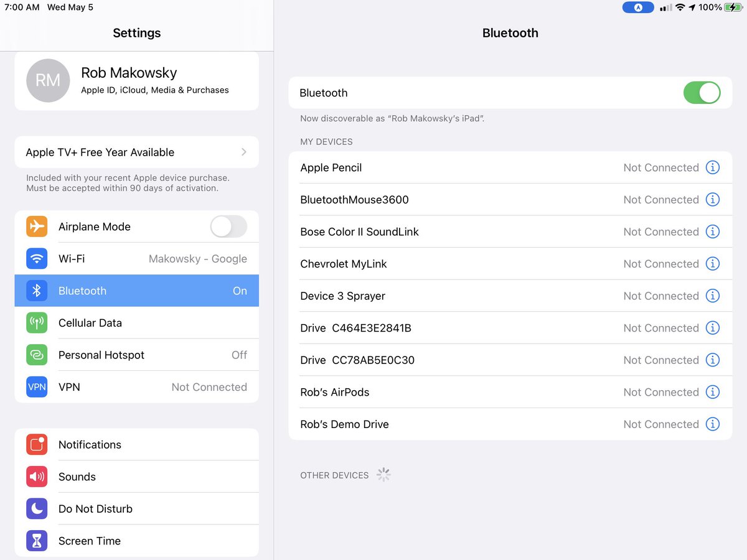The height and width of the screenshot is (560, 747).
Task: Connect to Apple Pencil
Action: 510,167
